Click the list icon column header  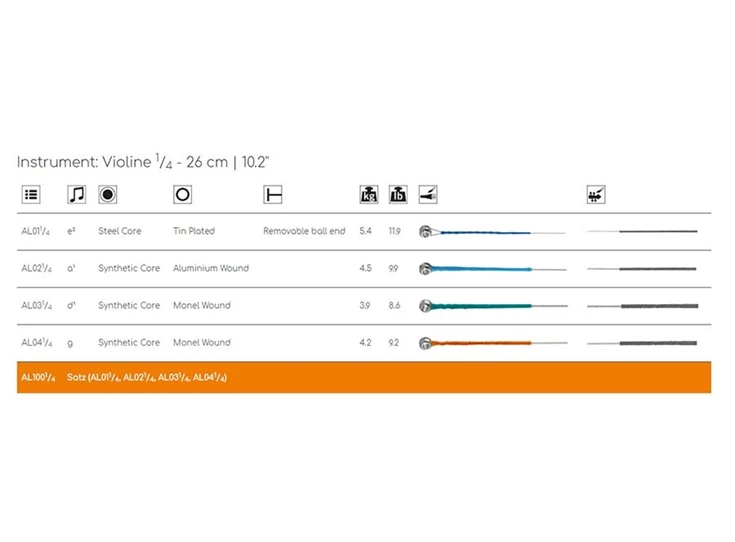[x=30, y=195]
